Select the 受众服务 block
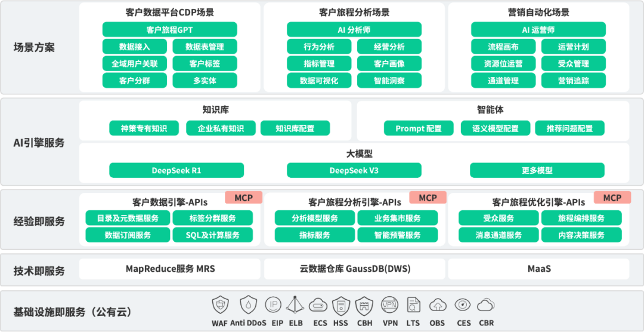Viewport: 644px width, 332px height. point(499,218)
